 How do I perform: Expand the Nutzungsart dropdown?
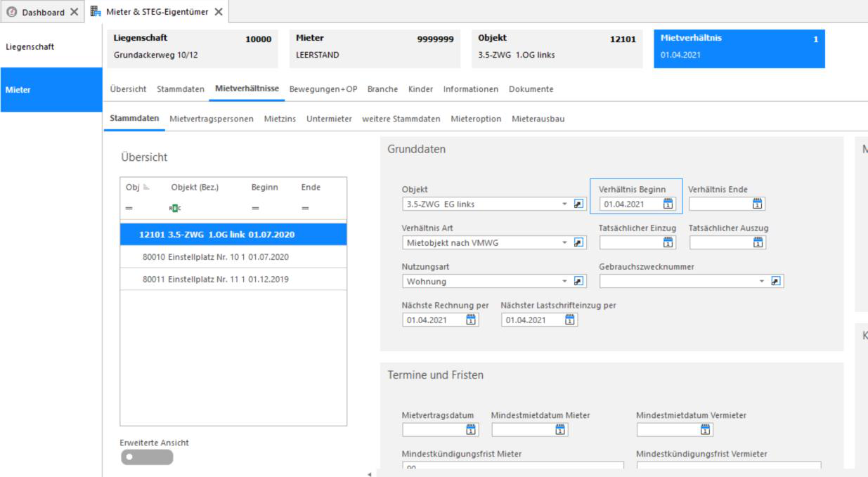pos(564,281)
